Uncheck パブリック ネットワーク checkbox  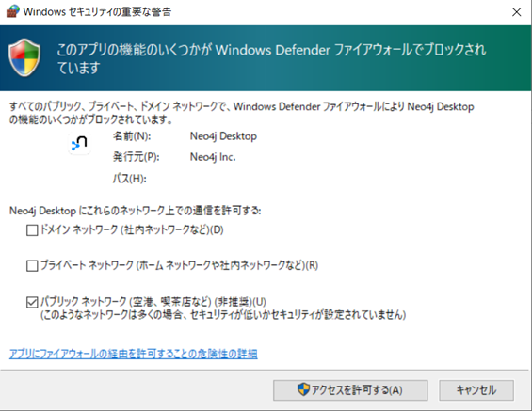click(32, 302)
